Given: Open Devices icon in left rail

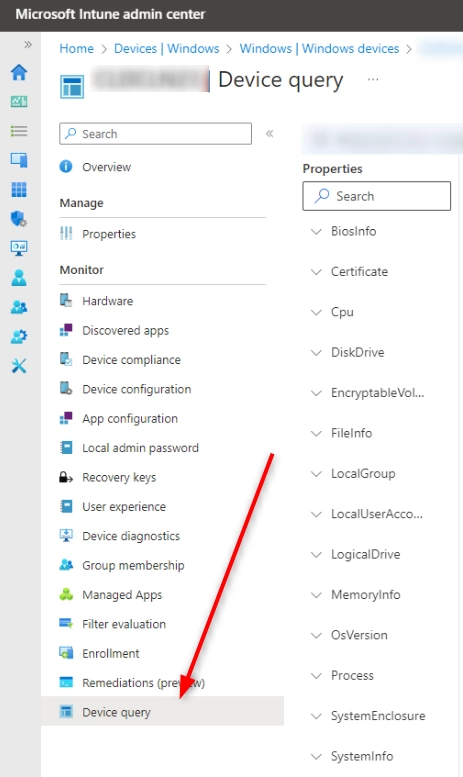Looking at the screenshot, I should point(19,160).
